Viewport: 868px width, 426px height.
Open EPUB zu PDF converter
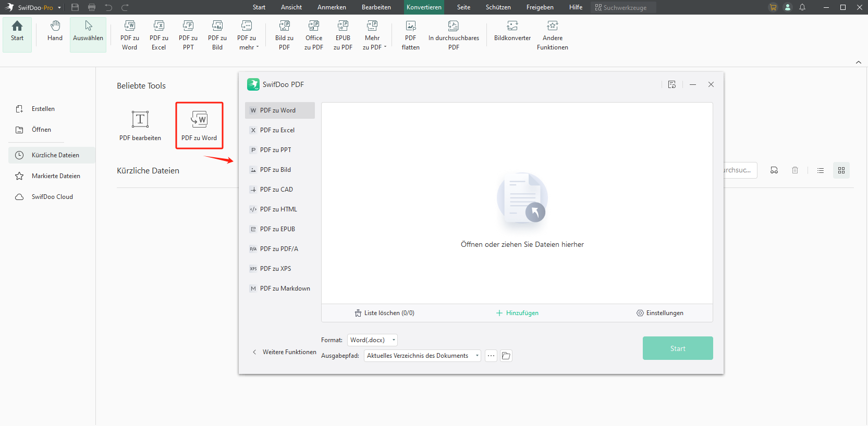click(x=343, y=35)
